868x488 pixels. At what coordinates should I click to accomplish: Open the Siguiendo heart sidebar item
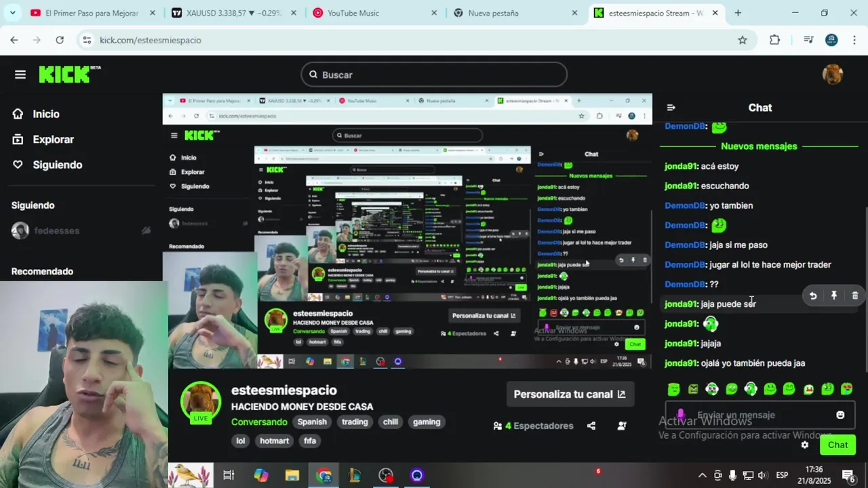57,165
